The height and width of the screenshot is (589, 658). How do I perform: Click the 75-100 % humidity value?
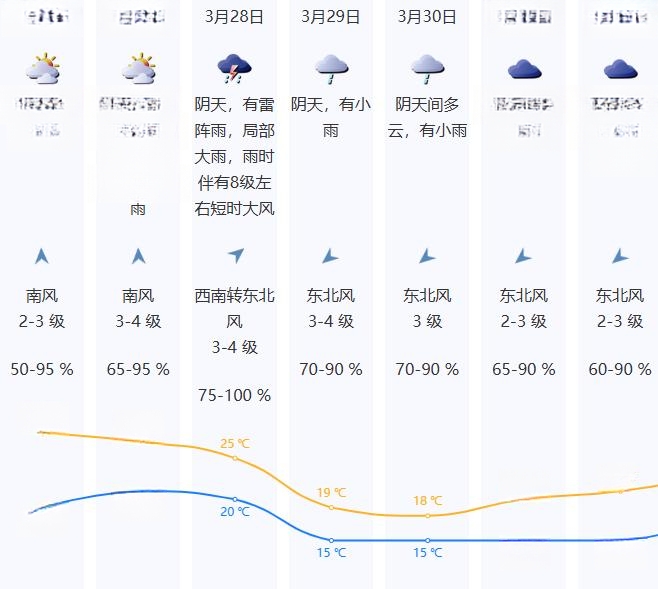click(235, 395)
